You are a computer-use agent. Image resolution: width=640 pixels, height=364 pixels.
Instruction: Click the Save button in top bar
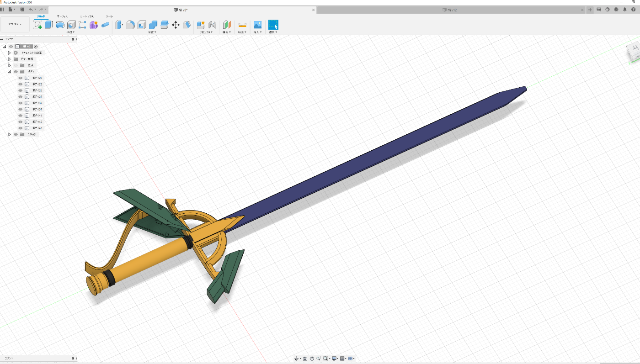click(22, 9)
